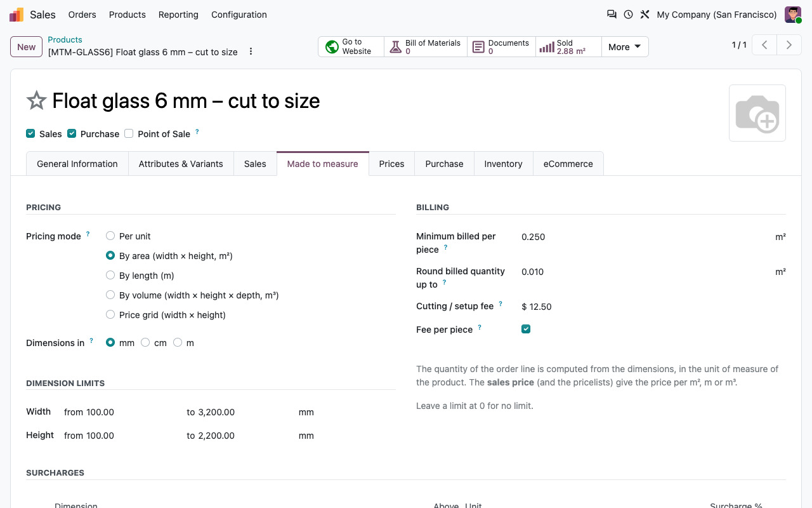Screen dimensions: 812x508
Task: Enable the Point of Sale checkbox
Action: [129, 133]
